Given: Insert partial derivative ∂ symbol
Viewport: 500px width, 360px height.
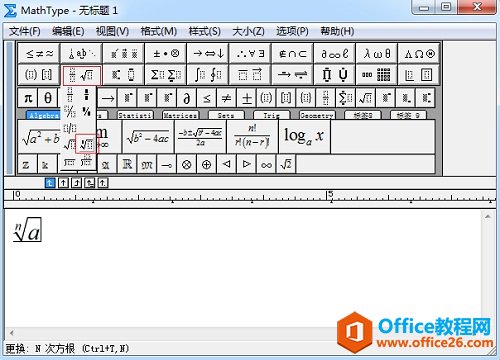Looking at the screenshot, I should pos(187,98).
